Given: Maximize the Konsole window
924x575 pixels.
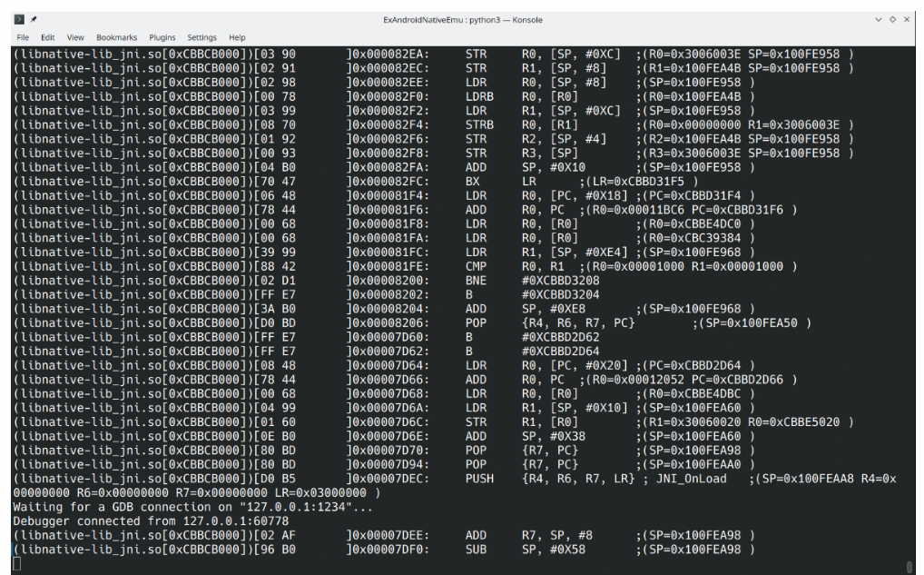Looking at the screenshot, I should tap(893, 19).
